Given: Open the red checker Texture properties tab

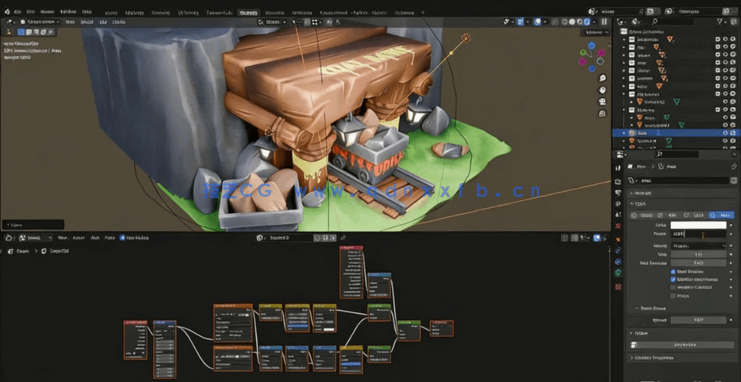Looking at the screenshot, I should tap(618, 286).
